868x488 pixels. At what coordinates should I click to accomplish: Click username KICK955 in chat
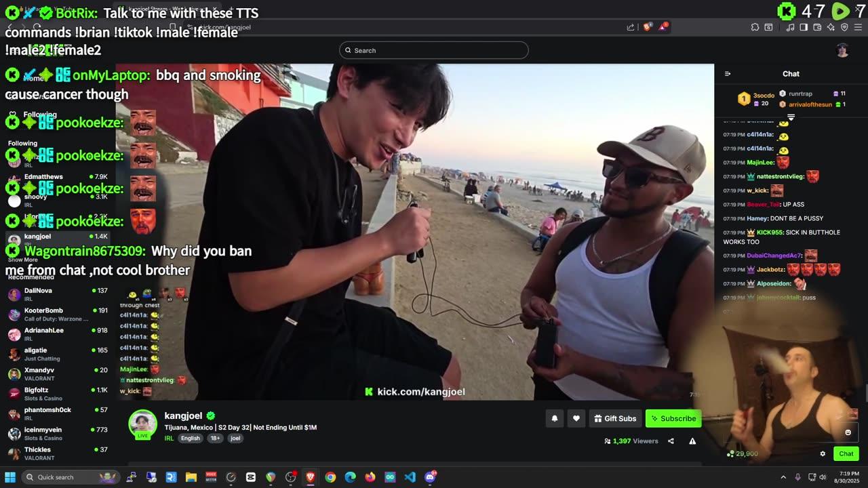(770, 232)
